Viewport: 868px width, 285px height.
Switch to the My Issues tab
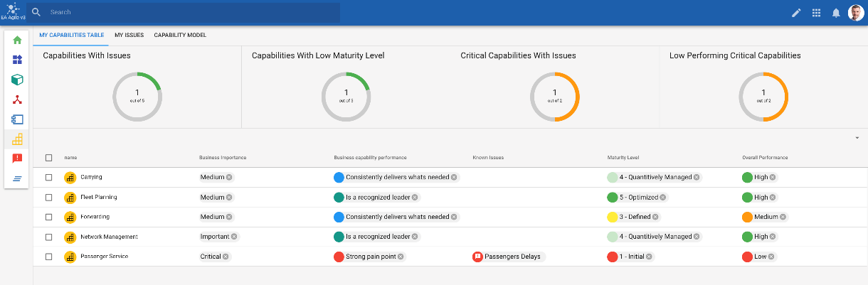(129, 35)
